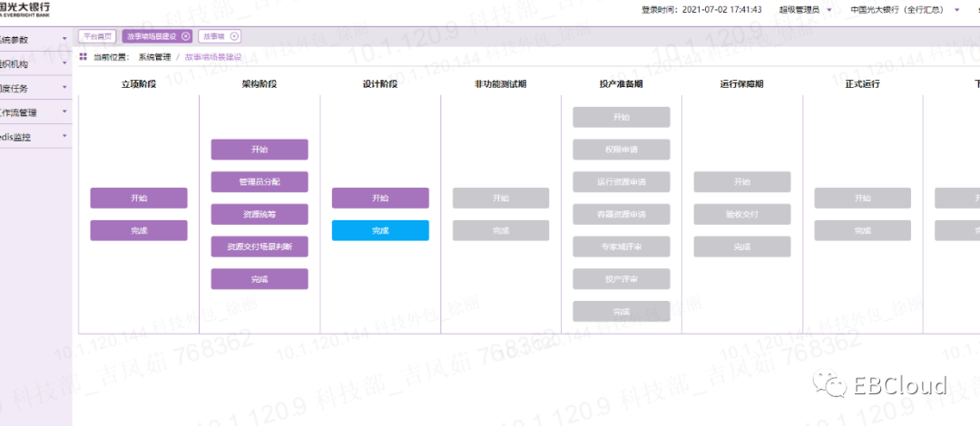Switch to the 平台首页 tab
Image resolution: width=980 pixels, height=426 pixels.
pos(97,36)
